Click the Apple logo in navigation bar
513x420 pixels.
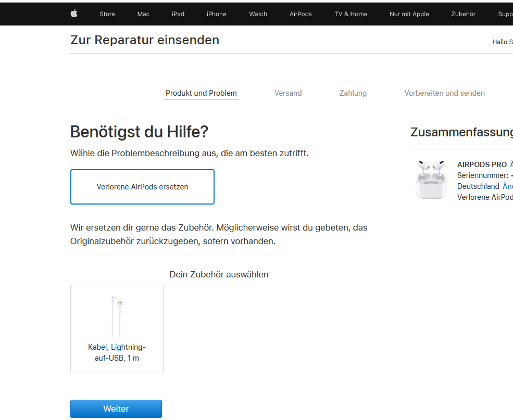point(74,14)
